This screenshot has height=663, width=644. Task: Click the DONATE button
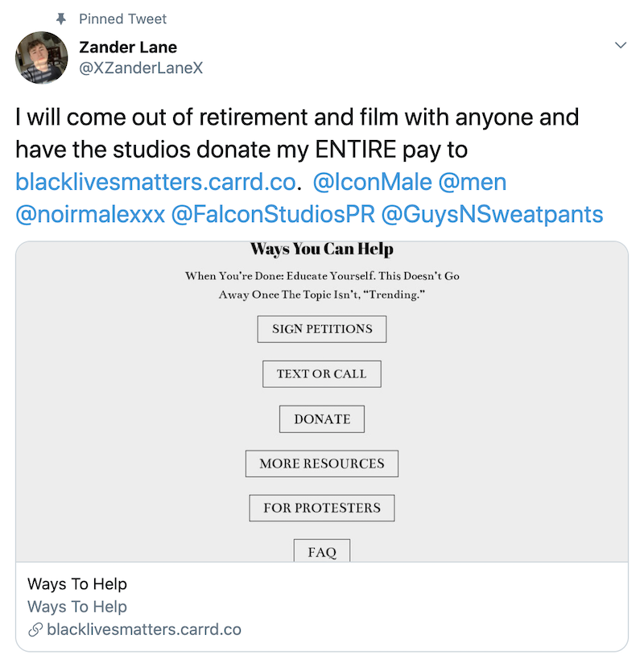coord(322,419)
